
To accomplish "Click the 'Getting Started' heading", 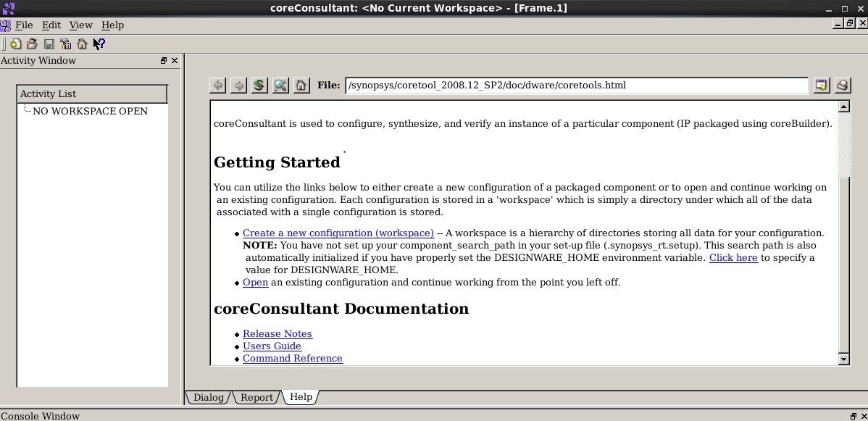I will (277, 162).
